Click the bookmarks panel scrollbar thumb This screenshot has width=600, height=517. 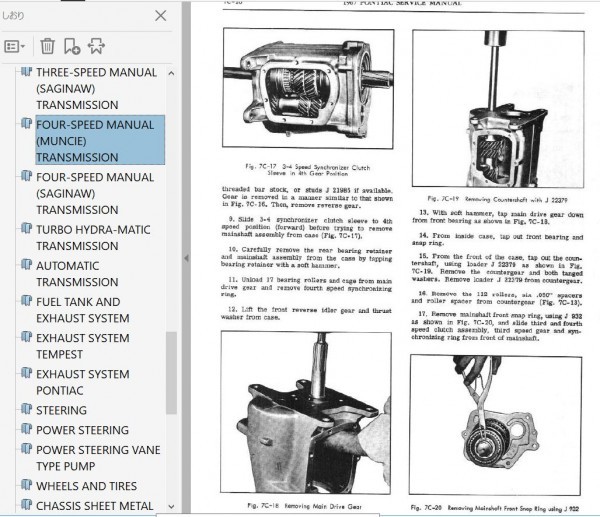(x=171, y=373)
